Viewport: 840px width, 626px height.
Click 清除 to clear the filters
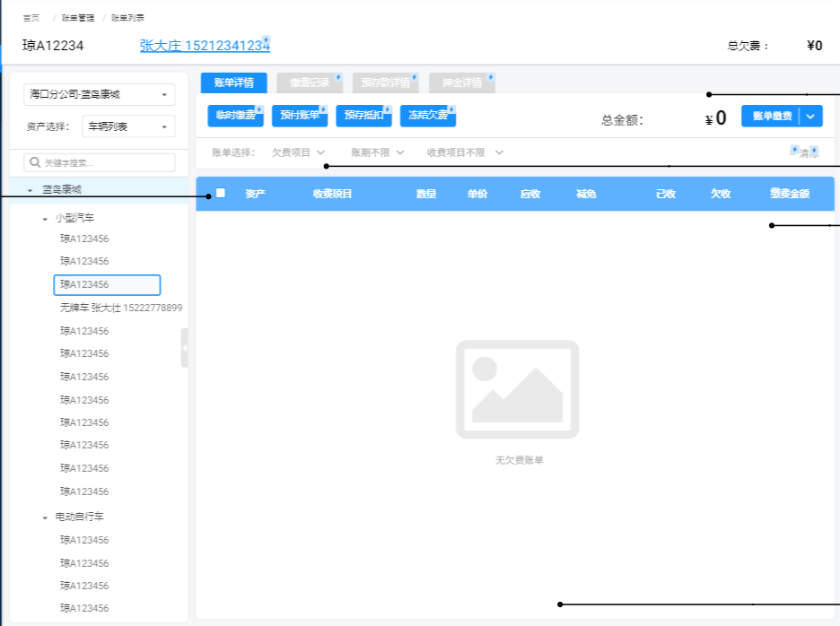[809, 153]
